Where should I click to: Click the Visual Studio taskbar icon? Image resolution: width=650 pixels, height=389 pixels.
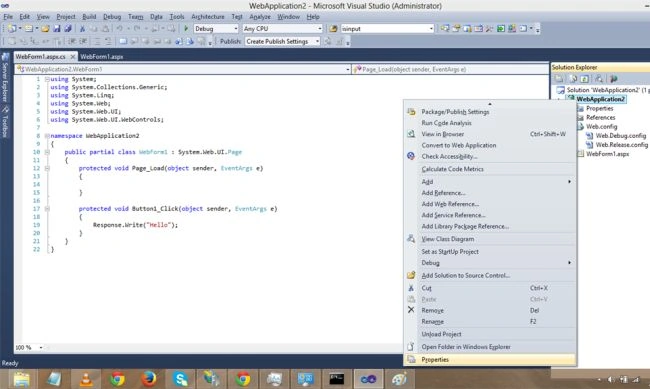[368, 379]
